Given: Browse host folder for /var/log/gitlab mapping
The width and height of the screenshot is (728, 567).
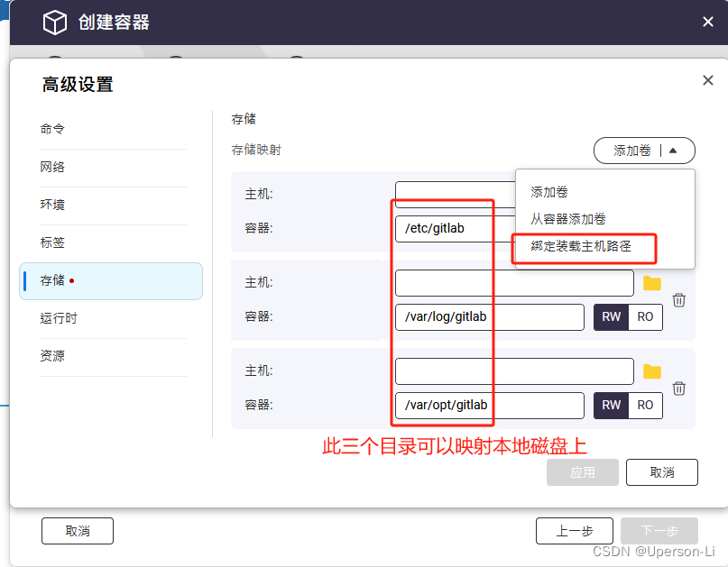Looking at the screenshot, I should pyautogui.click(x=652, y=283).
